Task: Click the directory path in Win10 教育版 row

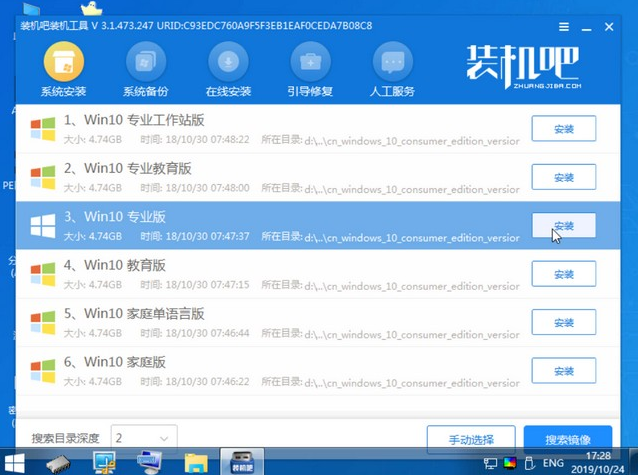Action: pos(412,286)
